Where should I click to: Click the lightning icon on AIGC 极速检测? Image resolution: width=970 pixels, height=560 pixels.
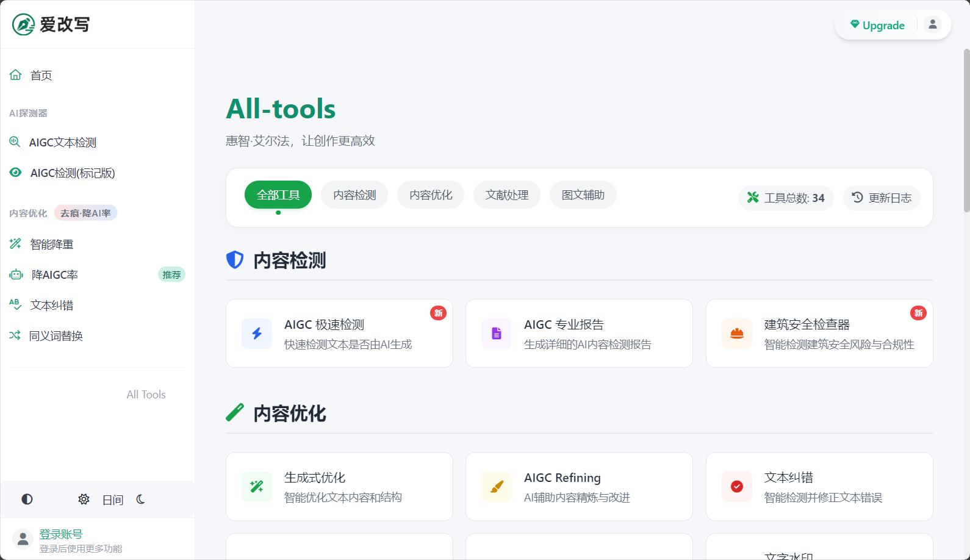[x=257, y=333]
